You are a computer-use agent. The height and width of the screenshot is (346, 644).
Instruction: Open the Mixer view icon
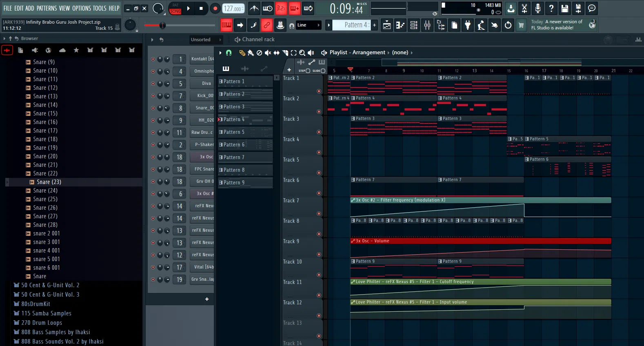(427, 25)
